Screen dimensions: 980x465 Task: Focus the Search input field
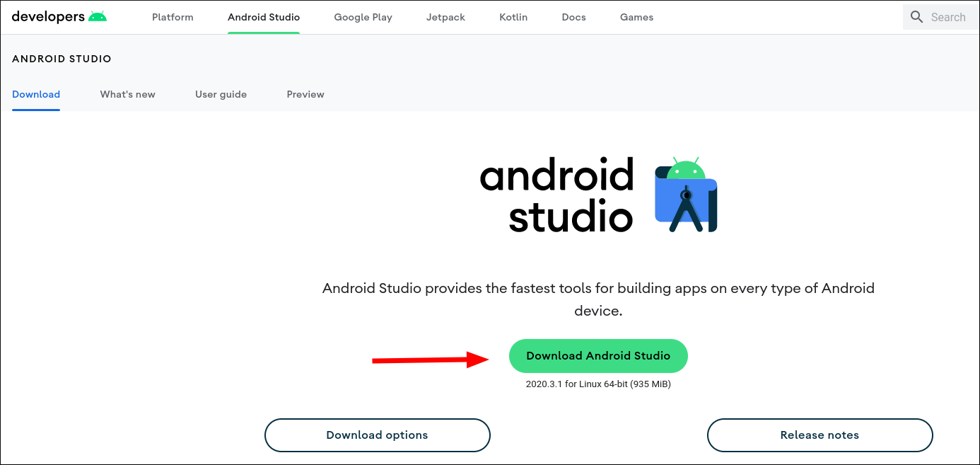click(x=941, y=17)
